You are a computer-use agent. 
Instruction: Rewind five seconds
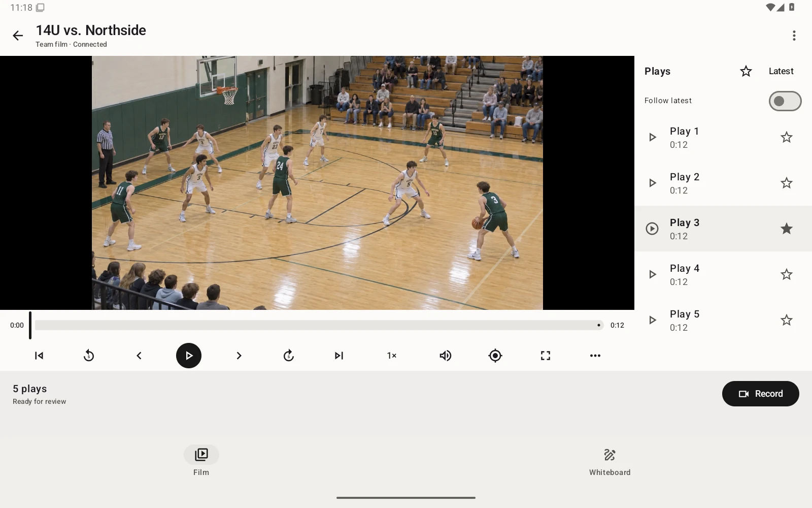[x=89, y=356]
